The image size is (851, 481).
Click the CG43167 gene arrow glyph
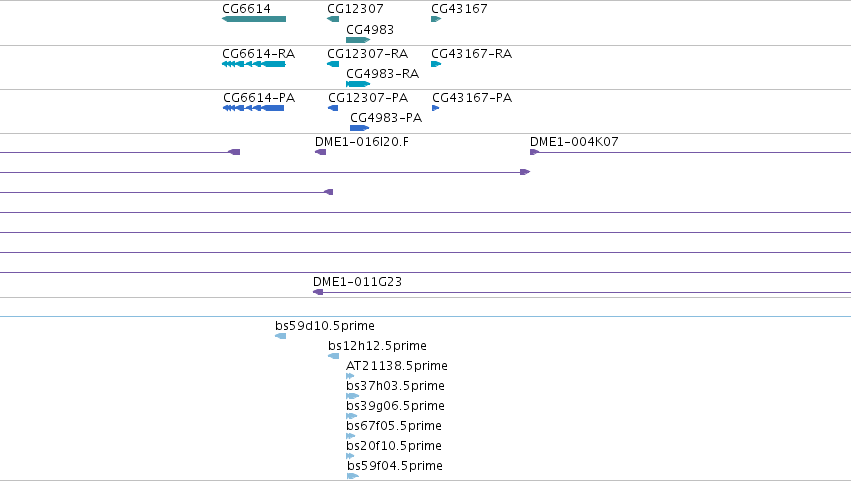[436, 19]
